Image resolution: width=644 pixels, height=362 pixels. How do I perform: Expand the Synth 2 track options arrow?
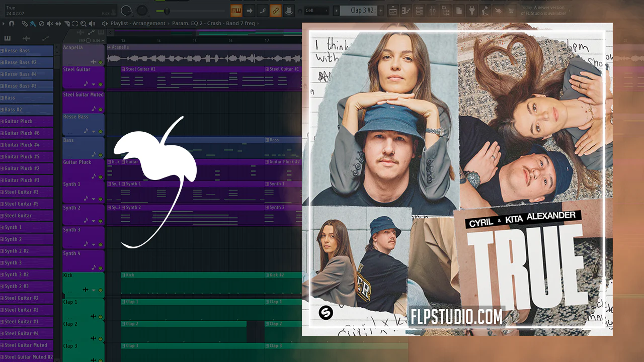point(94,221)
